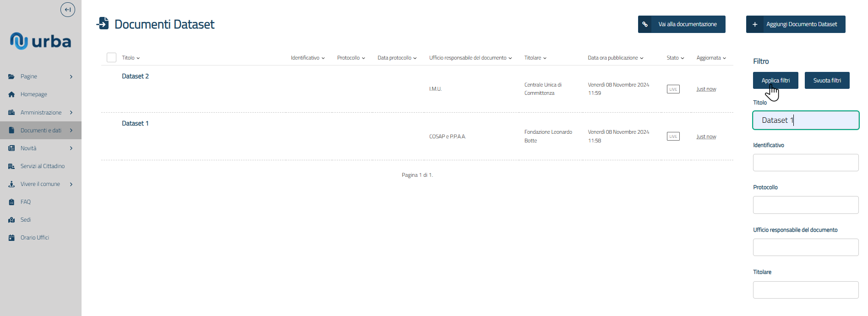The height and width of the screenshot is (316, 868).
Task: Click the Sedi map icon
Action: point(11,220)
